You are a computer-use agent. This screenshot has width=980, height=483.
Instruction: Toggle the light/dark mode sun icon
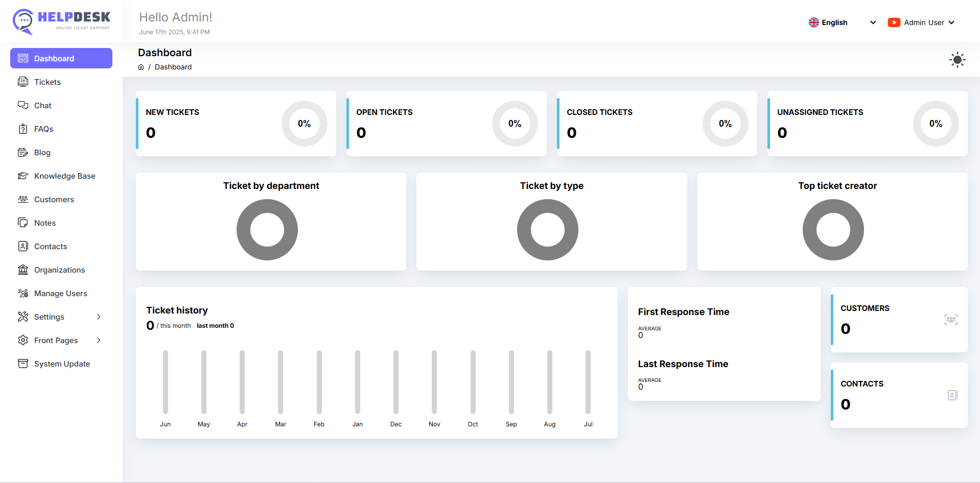pos(957,60)
